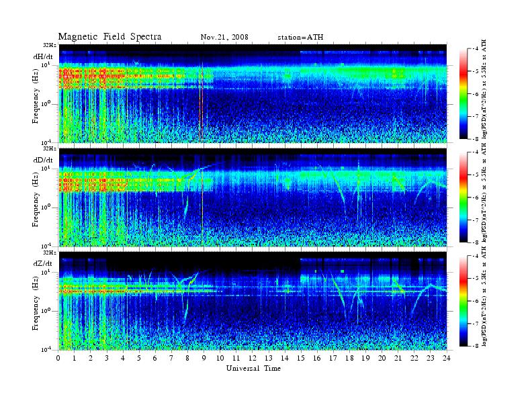Click hour tick label '24' on time axis

coord(446,358)
